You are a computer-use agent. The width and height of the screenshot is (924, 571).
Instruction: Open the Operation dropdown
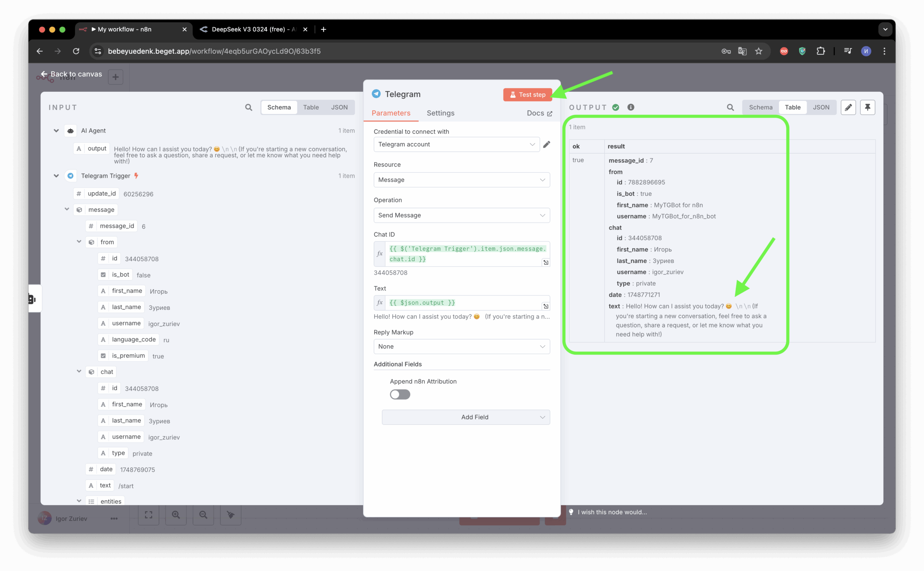tap(461, 215)
